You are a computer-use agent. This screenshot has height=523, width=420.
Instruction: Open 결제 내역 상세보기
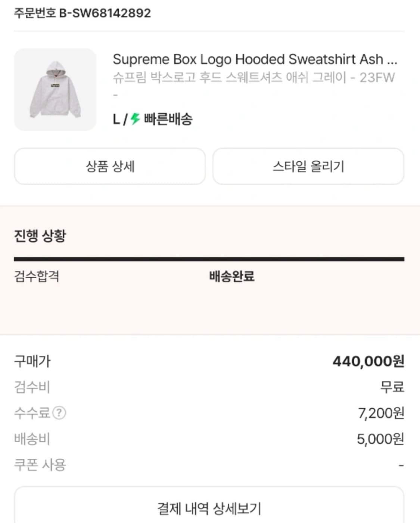(209, 508)
